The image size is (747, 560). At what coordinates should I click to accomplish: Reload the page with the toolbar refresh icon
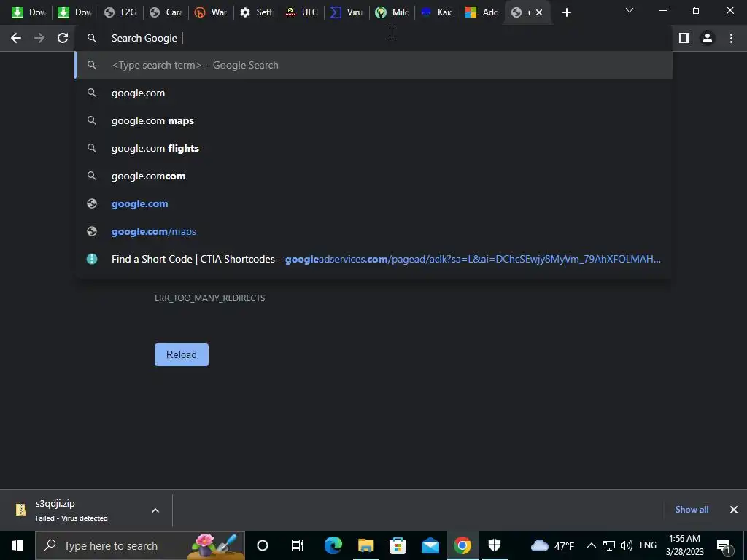coord(63,38)
